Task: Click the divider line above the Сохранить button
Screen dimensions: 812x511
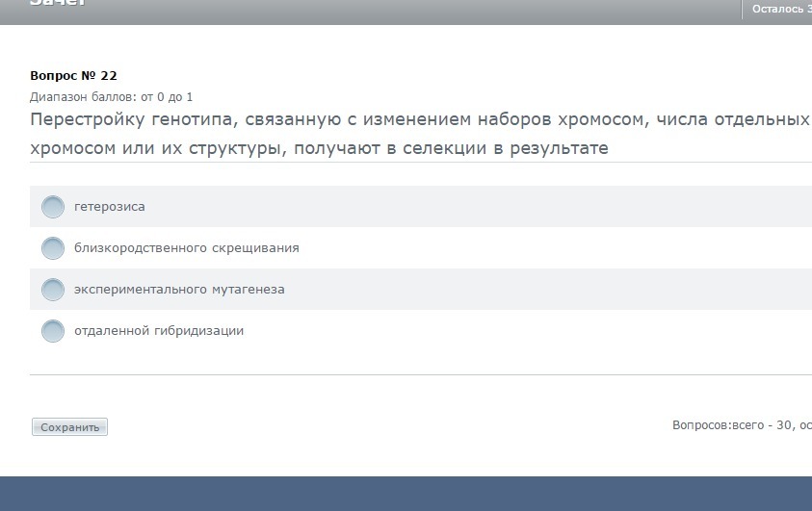Action: pos(420,374)
